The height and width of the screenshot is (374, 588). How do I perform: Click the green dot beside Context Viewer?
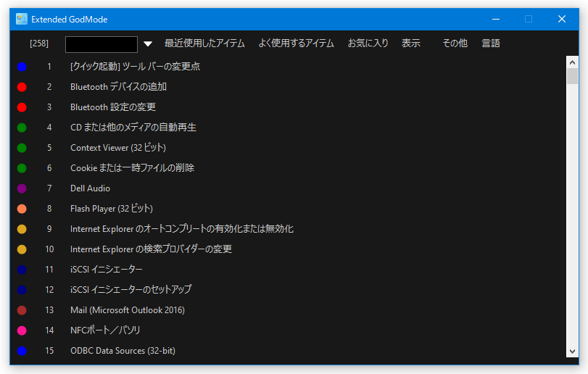point(22,148)
